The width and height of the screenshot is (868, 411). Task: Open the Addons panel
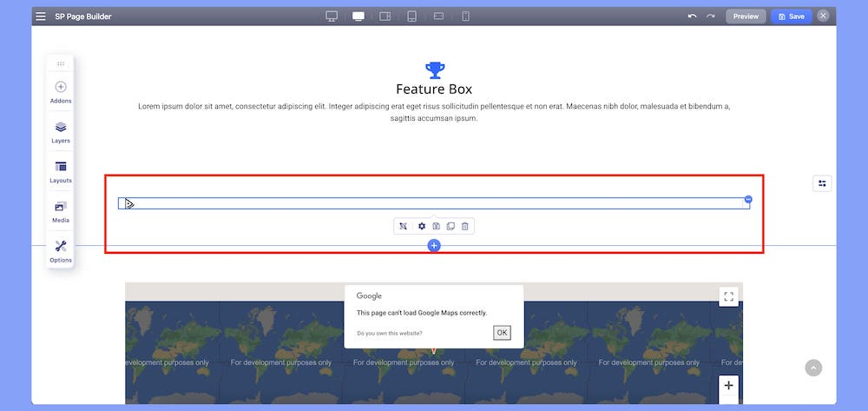click(61, 91)
